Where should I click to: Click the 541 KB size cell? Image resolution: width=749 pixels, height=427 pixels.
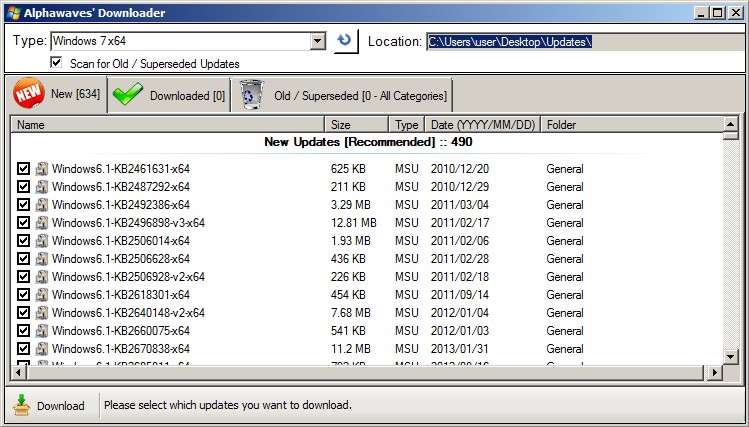(348, 331)
